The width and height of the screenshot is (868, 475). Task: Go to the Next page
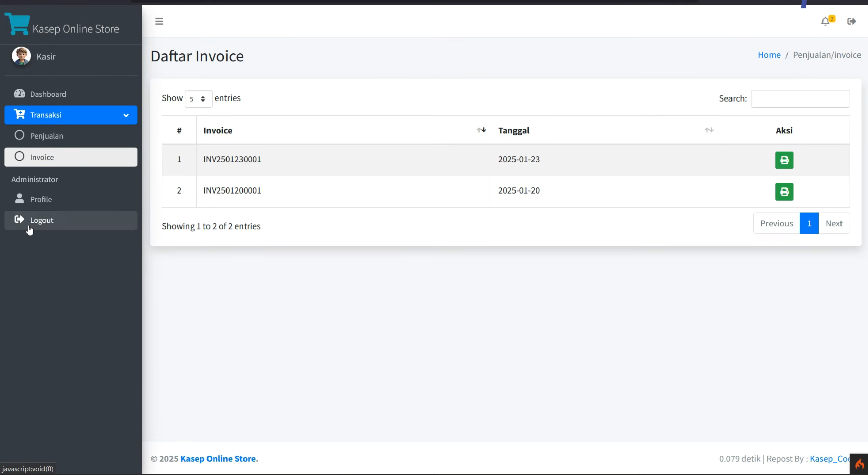point(834,223)
